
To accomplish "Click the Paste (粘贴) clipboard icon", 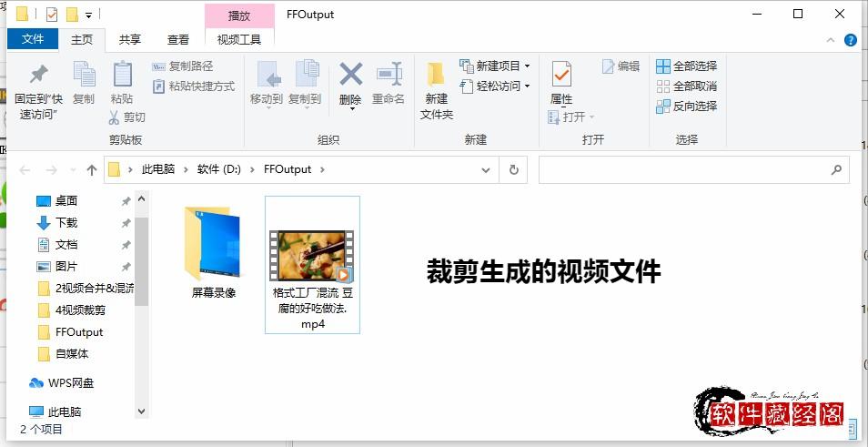I will 122,75.
